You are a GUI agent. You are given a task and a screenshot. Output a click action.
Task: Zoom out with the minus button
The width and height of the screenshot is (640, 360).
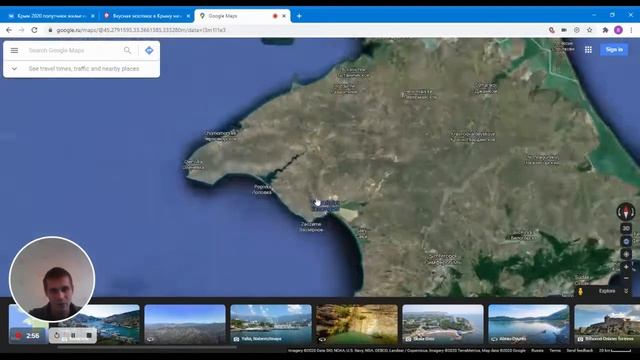pyautogui.click(x=626, y=278)
